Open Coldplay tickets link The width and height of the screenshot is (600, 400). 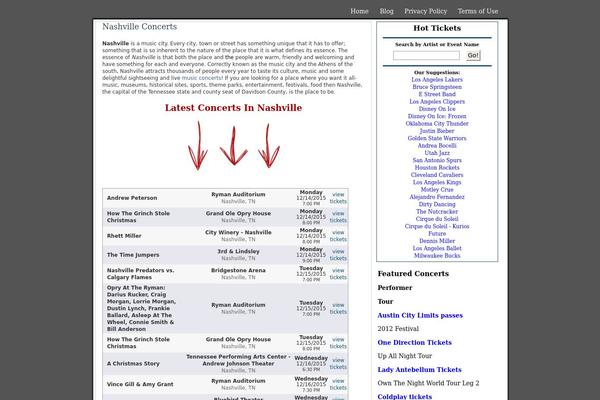(404, 397)
